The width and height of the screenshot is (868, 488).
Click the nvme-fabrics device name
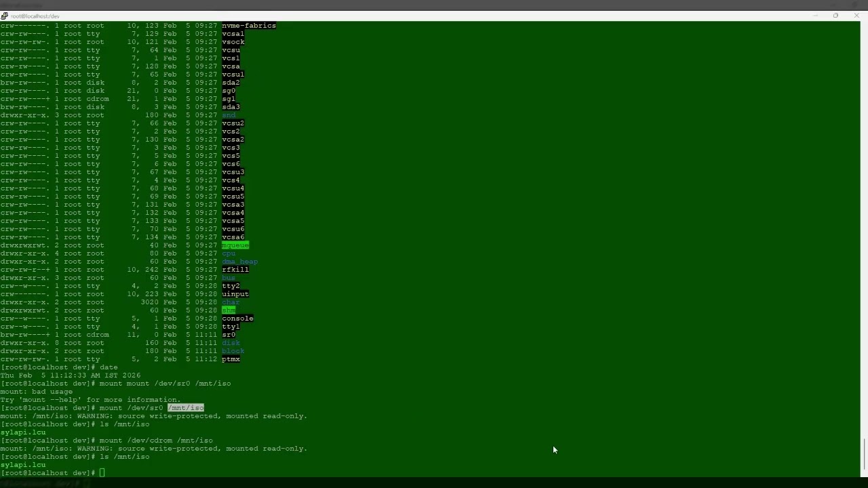tap(249, 26)
